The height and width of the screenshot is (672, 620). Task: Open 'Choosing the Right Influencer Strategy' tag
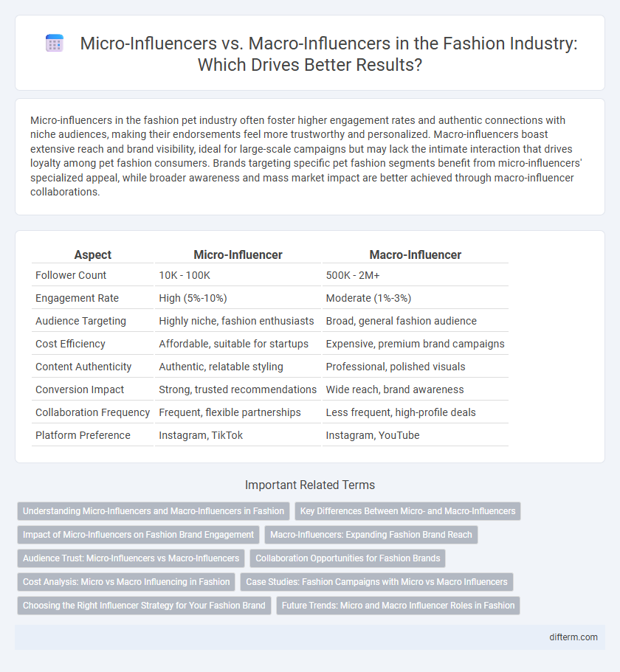pos(144,605)
